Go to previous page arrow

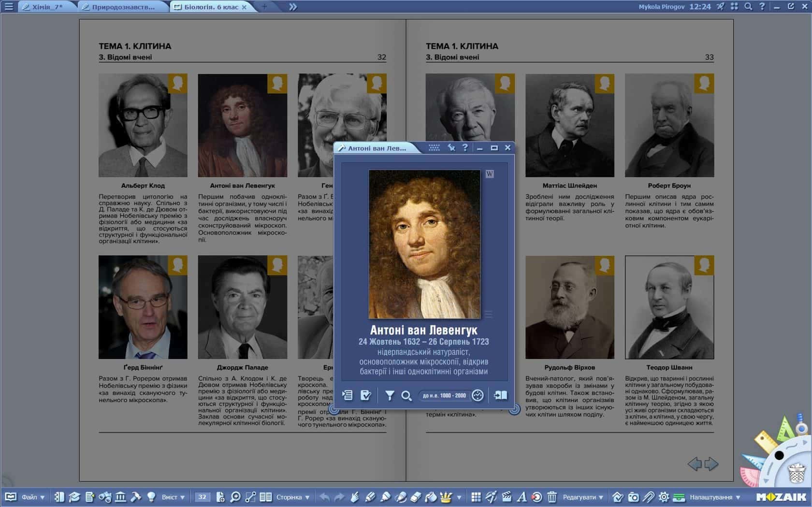[695, 464]
